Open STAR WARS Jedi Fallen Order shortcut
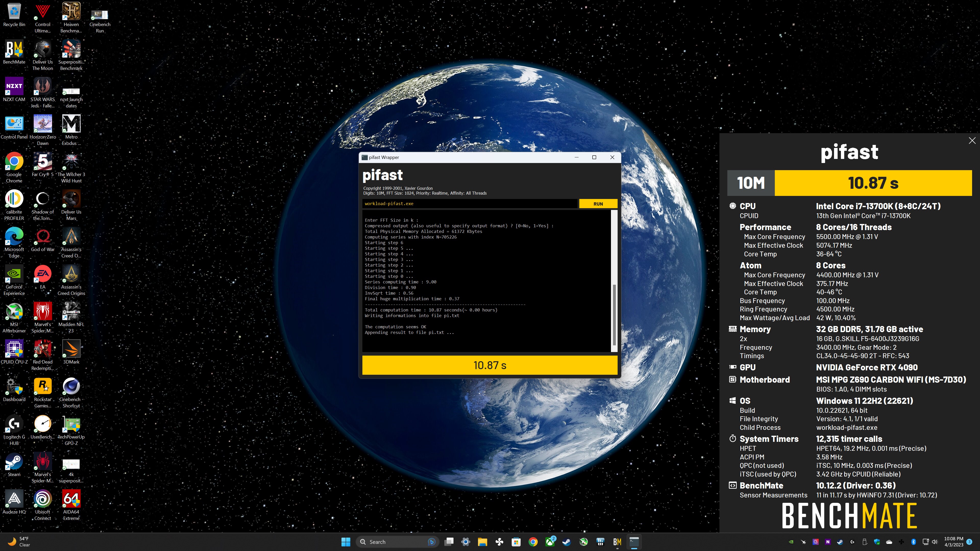Image resolution: width=980 pixels, height=551 pixels. [x=43, y=93]
